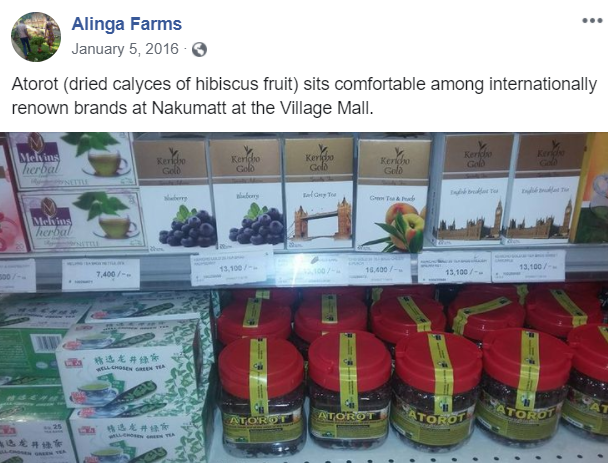Click the top Melvins herbal tea box

pyautogui.click(x=73, y=159)
